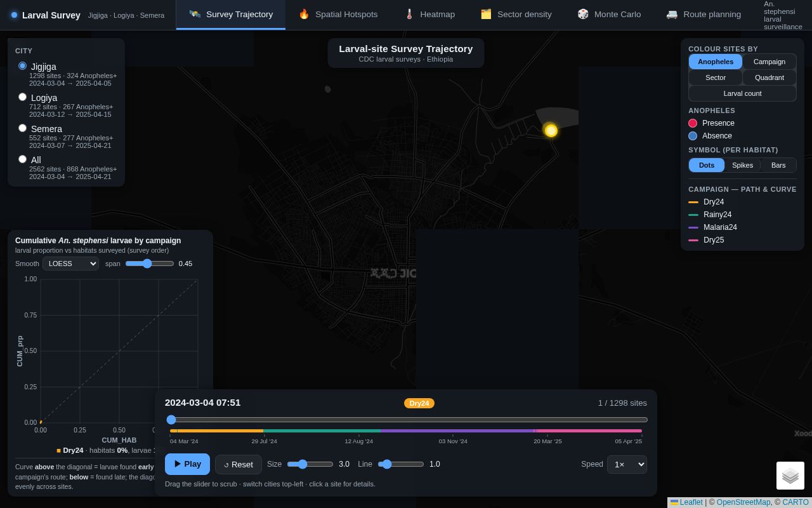Colour sites by Larval count

(x=742, y=93)
